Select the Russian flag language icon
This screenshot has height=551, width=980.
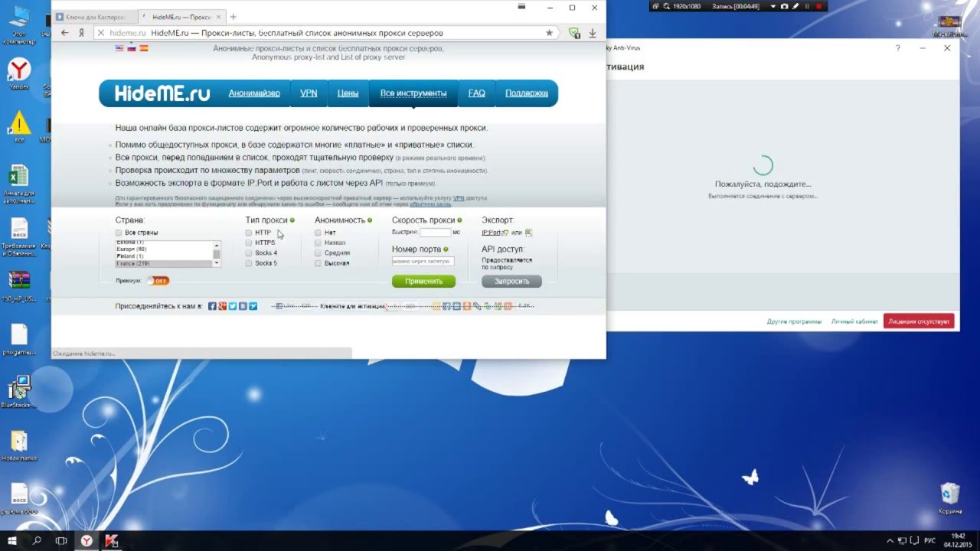[131, 47]
